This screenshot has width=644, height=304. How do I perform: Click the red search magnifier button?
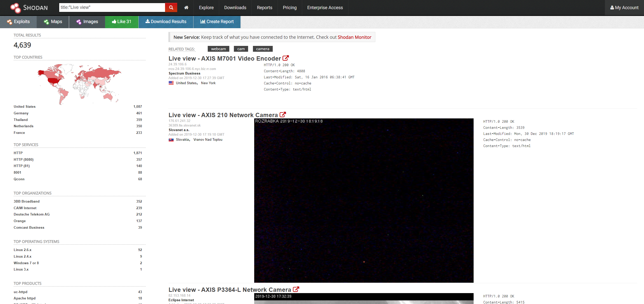[171, 8]
